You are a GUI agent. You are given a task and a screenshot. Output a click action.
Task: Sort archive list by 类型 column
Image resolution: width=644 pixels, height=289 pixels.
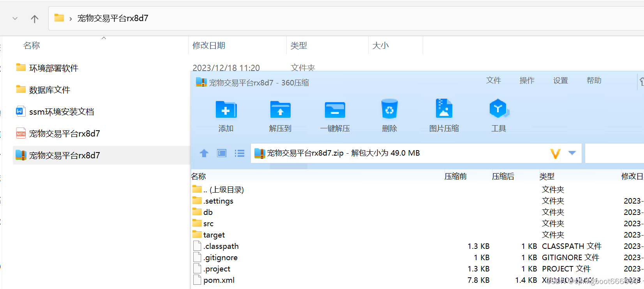click(x=547, y=176)
